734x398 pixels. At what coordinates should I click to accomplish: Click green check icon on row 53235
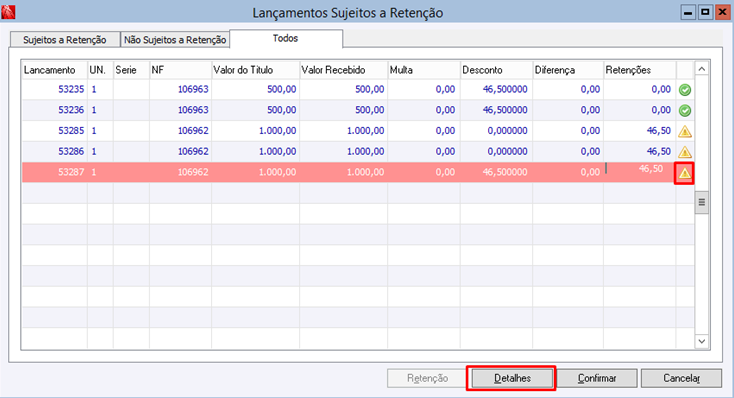(x=684, y=89)
